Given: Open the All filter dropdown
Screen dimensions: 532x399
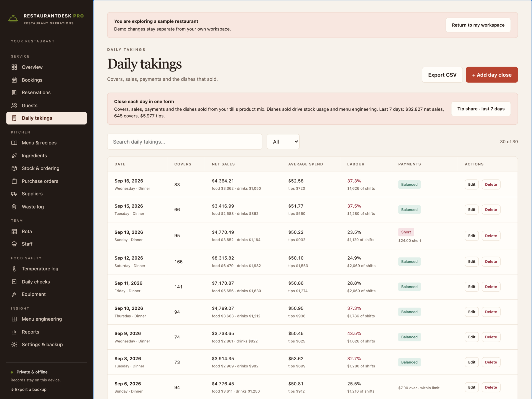Looking at the screenshot, I should (x=283, y=142).
